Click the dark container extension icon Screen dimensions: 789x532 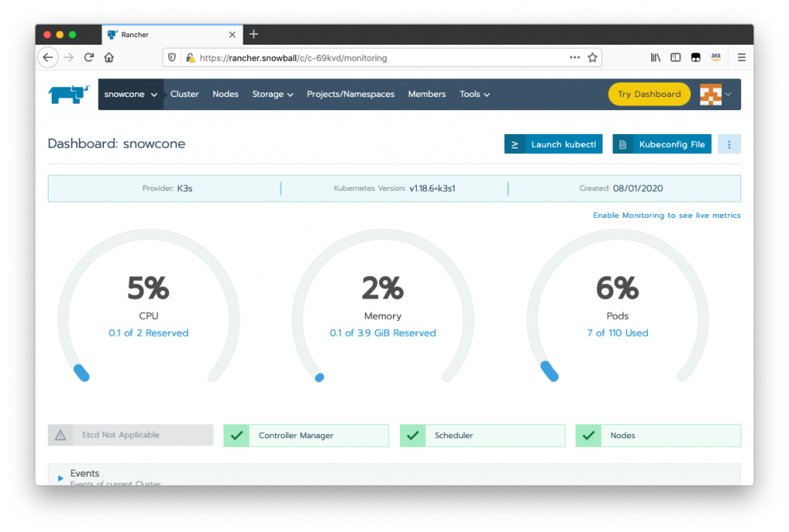(696, 58)
